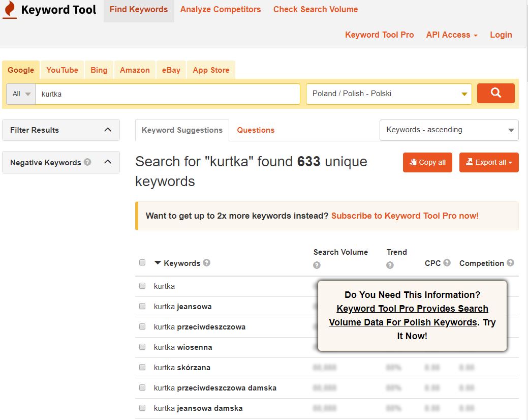Viewport: 528px width, 420px height.
Task: Click the Keywords column sort triangle
Action: [157, 263]
